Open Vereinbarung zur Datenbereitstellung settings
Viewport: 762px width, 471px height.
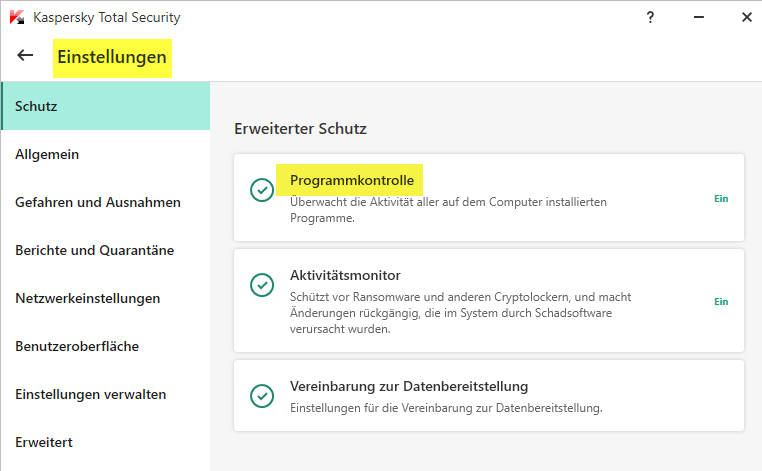[409, 386]
